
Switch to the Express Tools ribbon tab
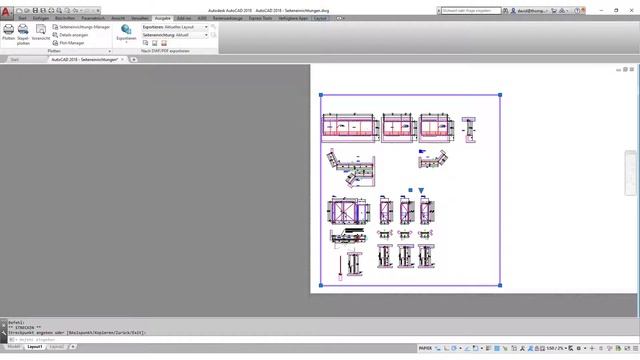[x=260, y=18]
